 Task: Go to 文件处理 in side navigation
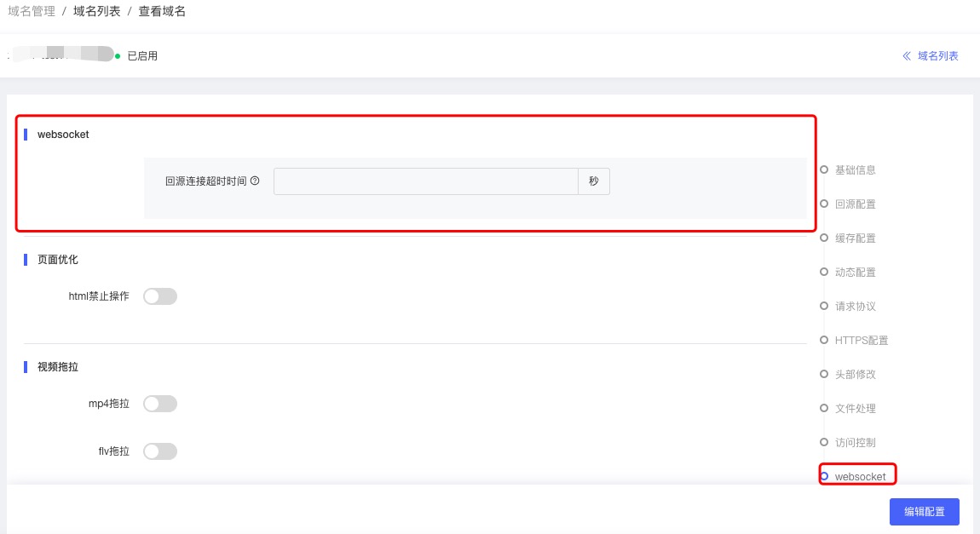pos(855,409)
